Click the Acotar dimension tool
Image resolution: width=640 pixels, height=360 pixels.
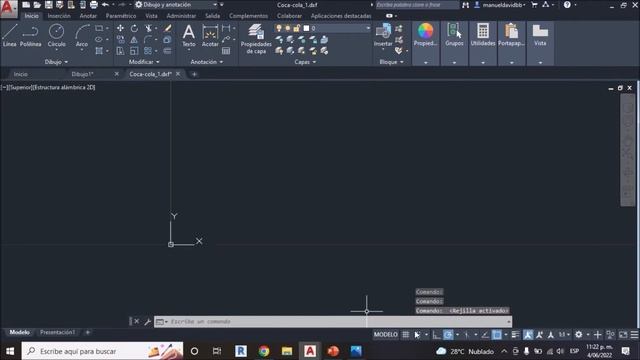tap(210, 36)
